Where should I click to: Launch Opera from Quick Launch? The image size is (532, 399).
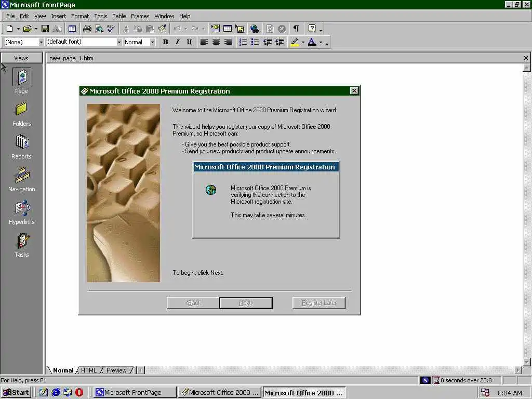[x=79, y=393]
